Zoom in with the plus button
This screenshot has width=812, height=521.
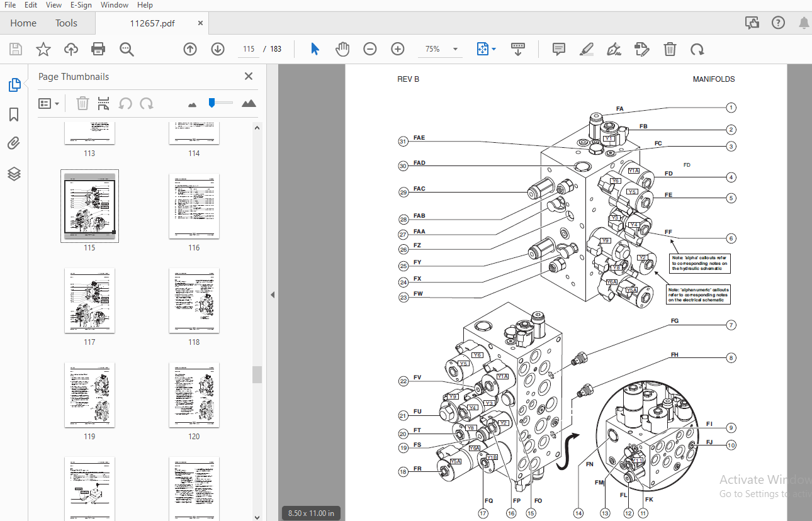(x=398, y=49)
